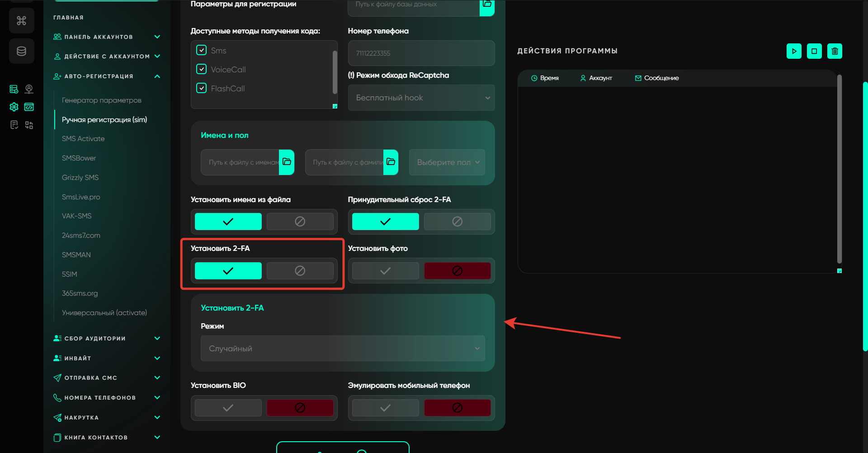Image resolution: width=868 pixels, height=453 pixels.
Task: Select Grizzly SMS menu item
Action: (x=80, y=178)
